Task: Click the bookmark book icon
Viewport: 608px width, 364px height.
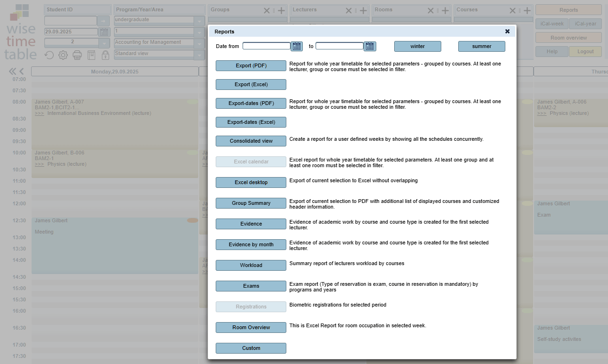Action: 91,55
